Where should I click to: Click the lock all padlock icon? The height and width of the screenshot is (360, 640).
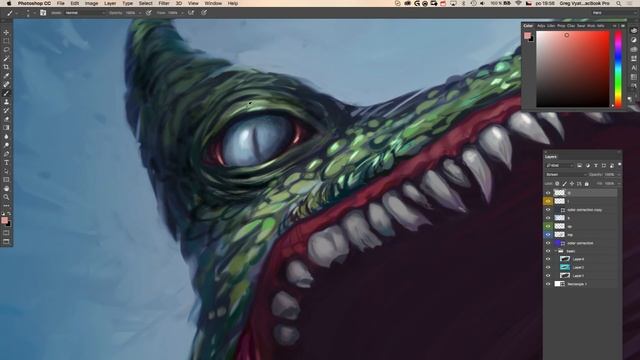(587, 184)
